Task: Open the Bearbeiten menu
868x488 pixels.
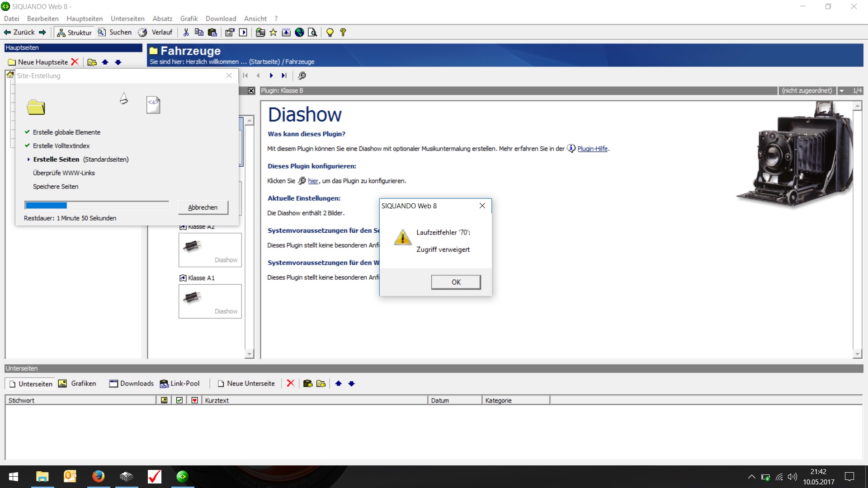Action: (x=42, y=19)
